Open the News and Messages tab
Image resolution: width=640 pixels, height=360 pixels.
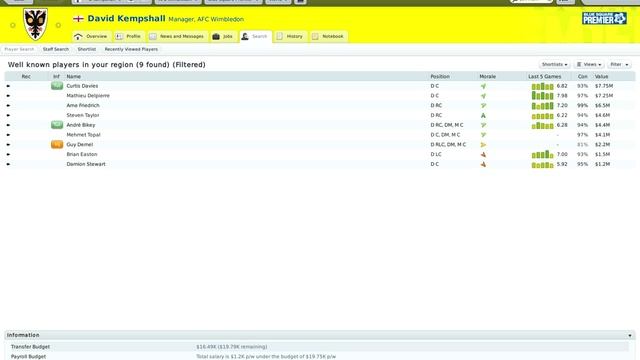coord(177,36)
